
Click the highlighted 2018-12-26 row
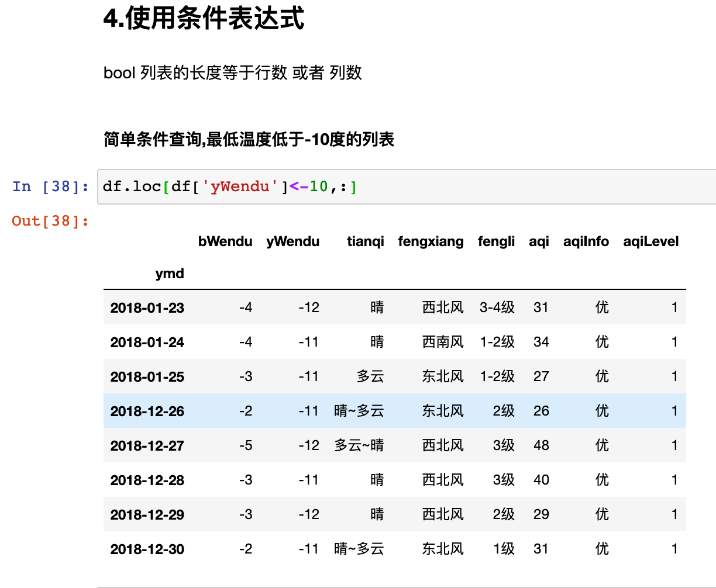tap(351, 411)
